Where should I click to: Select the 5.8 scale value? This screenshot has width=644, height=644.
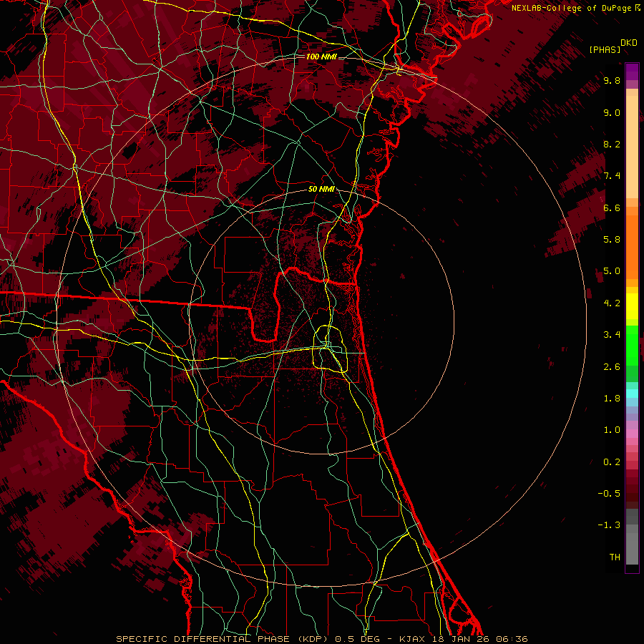(612, 240)
